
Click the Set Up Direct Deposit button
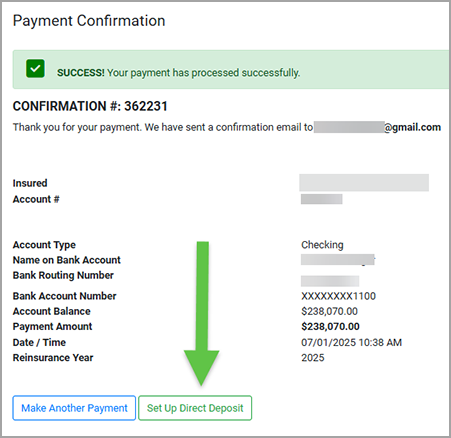pos(195,408)
